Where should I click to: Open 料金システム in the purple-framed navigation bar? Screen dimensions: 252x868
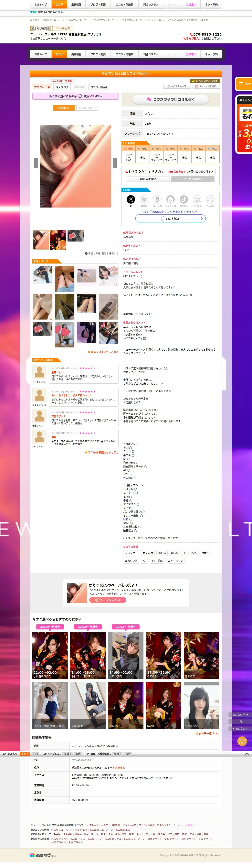151,54
